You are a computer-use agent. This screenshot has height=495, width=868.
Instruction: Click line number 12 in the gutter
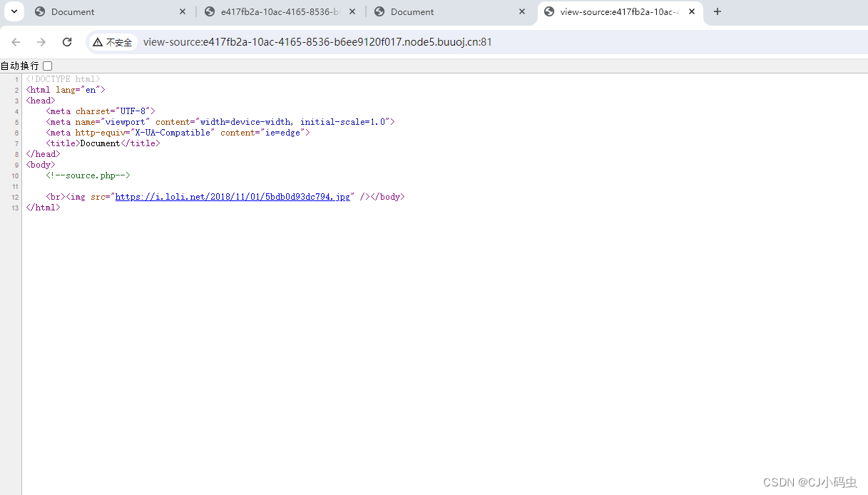[x=14, y=196]
